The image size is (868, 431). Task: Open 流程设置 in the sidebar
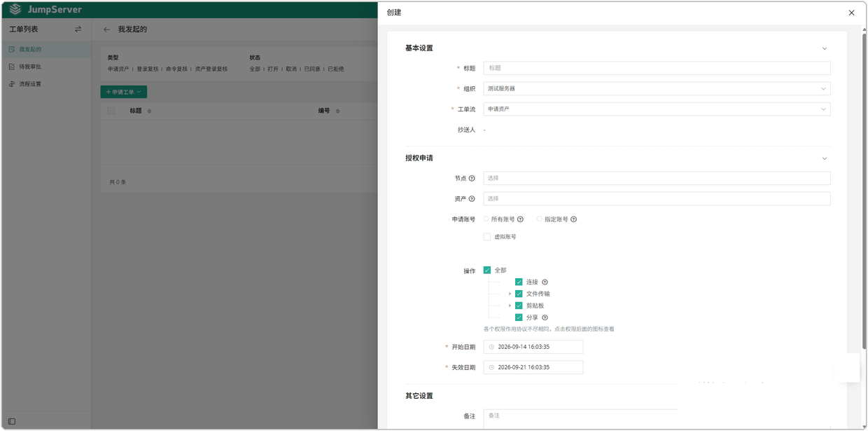45,84
